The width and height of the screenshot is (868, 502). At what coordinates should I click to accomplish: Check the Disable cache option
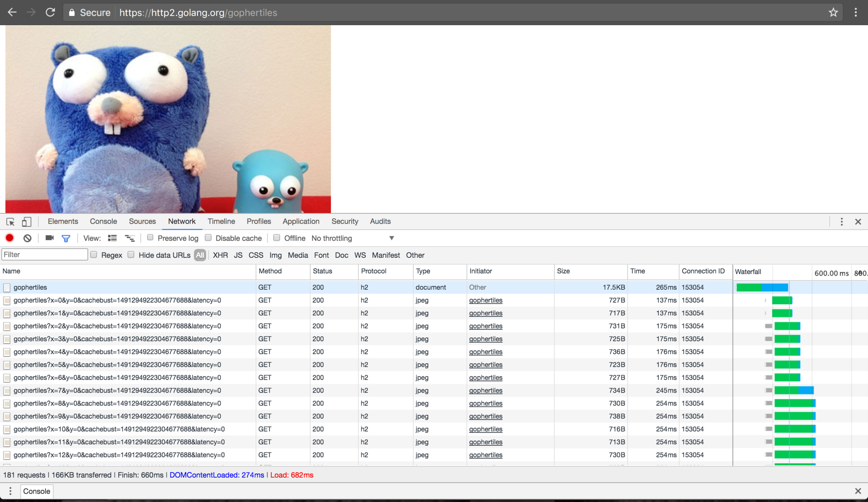point(208,238)
